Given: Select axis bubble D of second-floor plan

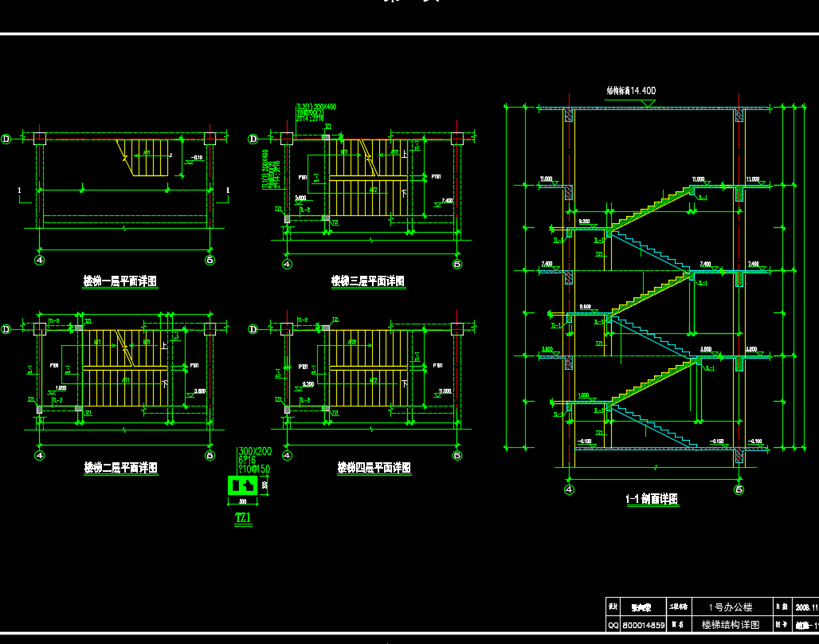Looking at the screenshot, I should (x=6, y=328).
